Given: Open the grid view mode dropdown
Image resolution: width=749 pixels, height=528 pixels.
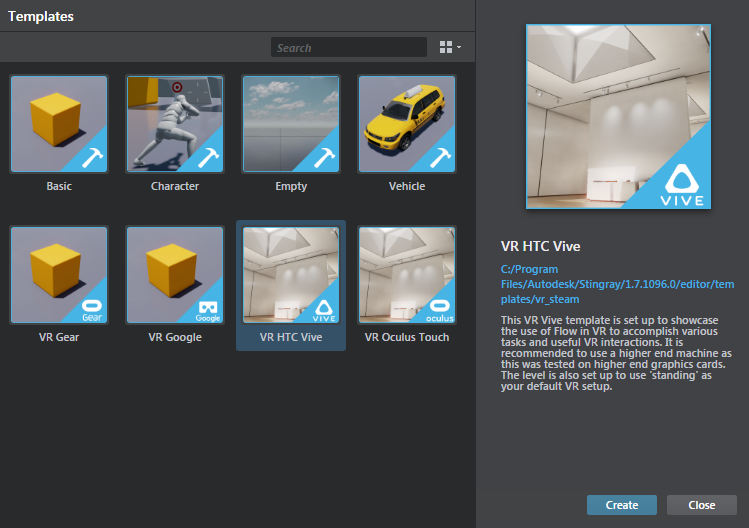Looking at the screenshot, I should pos(450,47).
